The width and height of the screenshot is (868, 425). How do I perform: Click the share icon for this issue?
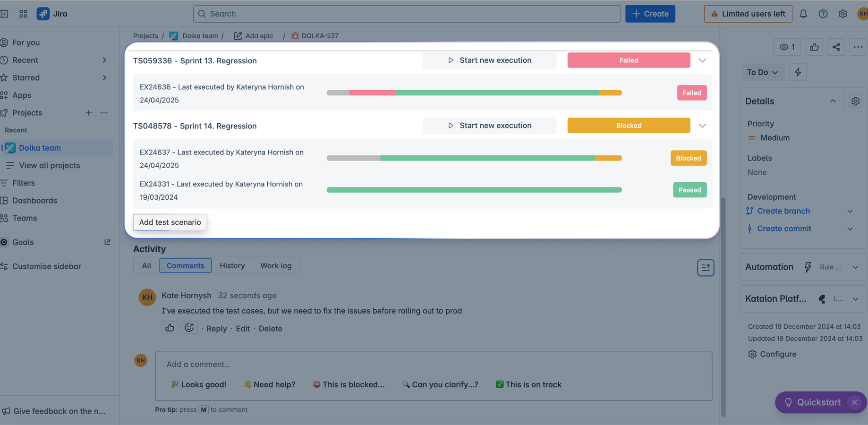[836, 47]
